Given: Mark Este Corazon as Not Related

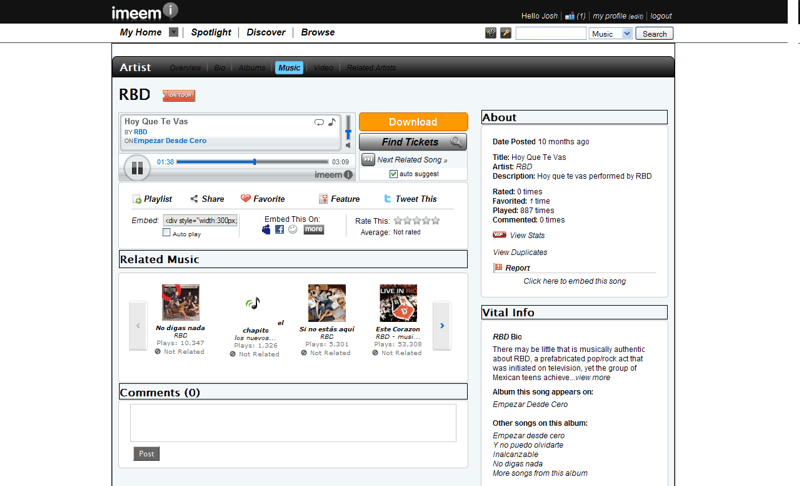Looking at the screenshot, I should pyautogui.click(x=397, y=353).
